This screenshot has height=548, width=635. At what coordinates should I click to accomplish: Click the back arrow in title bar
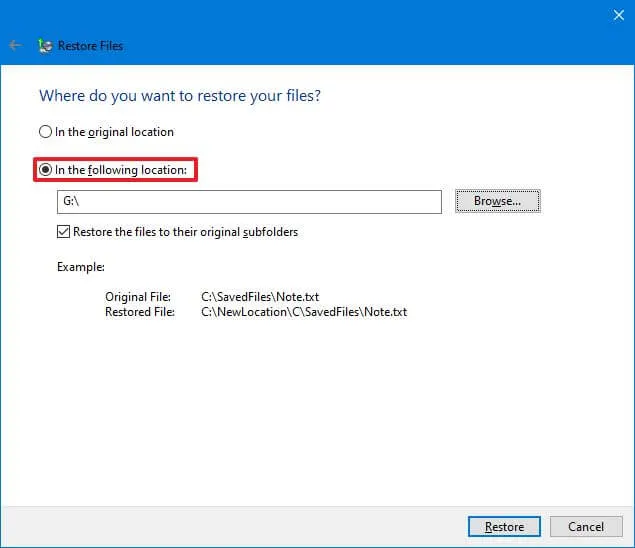[x=15, y=45]
